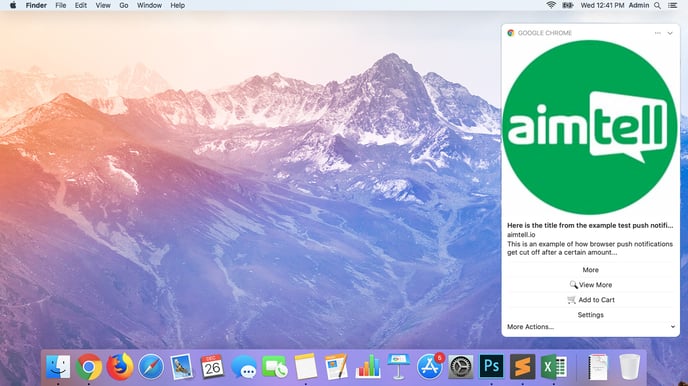This screenshot has height=386, width=688.
Task: Launch Firefox from the dock
Action: [120, 367]
